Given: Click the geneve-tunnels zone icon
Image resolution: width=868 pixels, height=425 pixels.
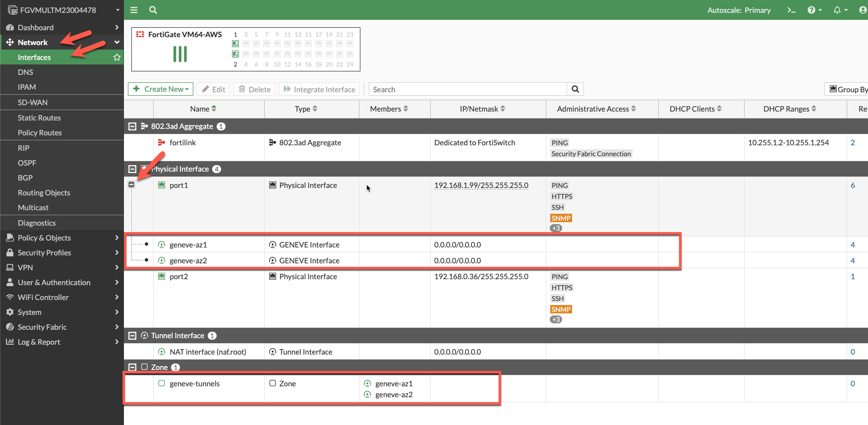Looking at the screenshot, I should point(162,383).
